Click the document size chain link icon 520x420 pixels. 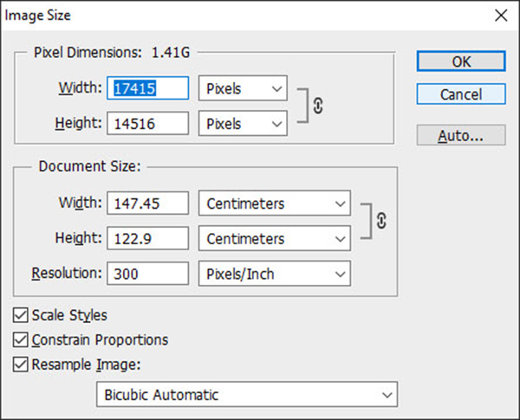pos(381,221)
